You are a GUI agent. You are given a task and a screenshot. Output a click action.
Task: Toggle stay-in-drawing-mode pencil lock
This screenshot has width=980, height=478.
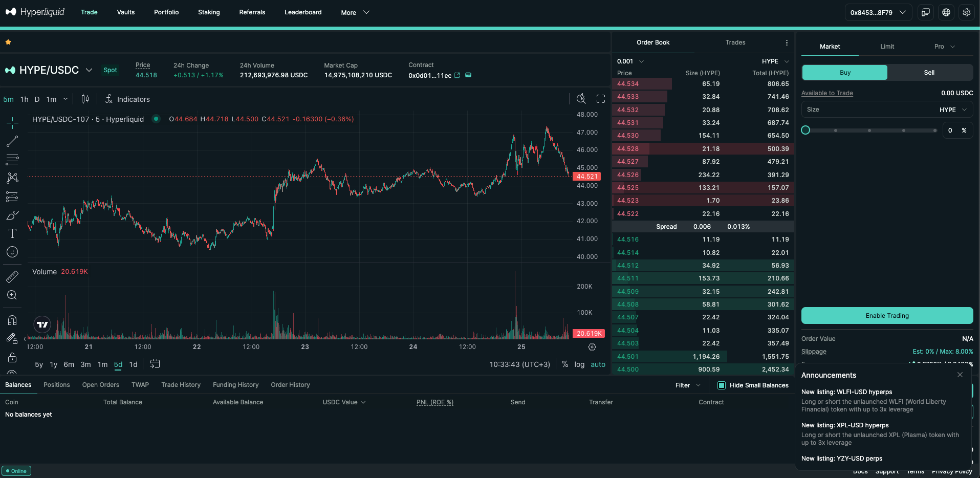12,339
